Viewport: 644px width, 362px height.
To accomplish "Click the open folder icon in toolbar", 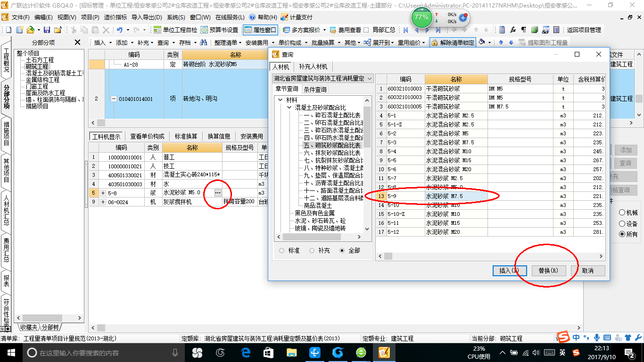I will (x=30, y=30).
